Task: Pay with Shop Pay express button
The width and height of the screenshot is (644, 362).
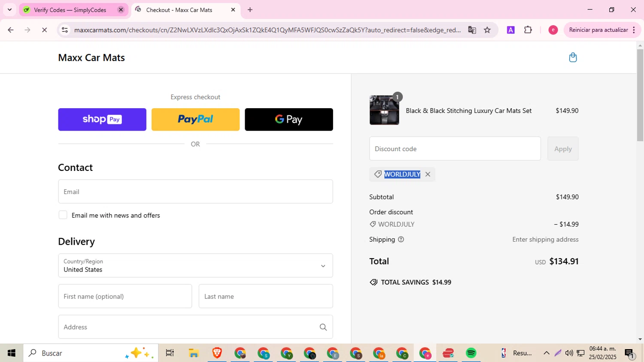Action: pos(102,119)
